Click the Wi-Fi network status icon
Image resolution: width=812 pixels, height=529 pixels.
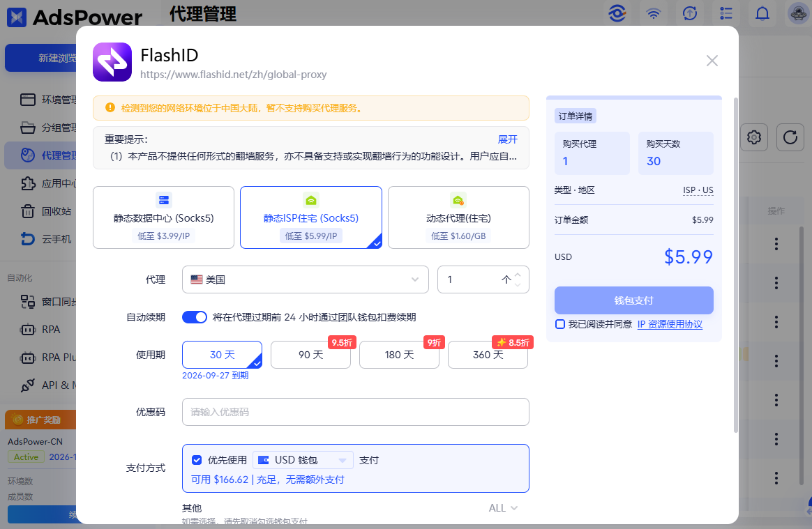coord(654,13)
